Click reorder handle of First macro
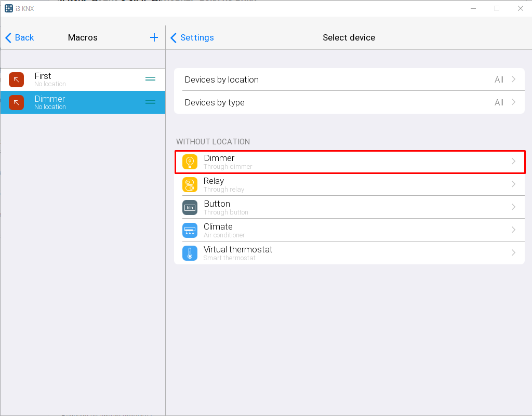Viewport: 532px width, 416px height. [150, 79]
